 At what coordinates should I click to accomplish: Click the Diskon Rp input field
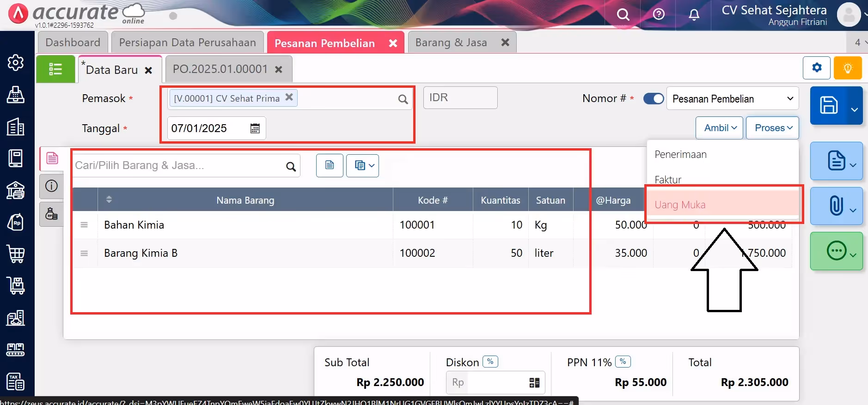point(495,382)
